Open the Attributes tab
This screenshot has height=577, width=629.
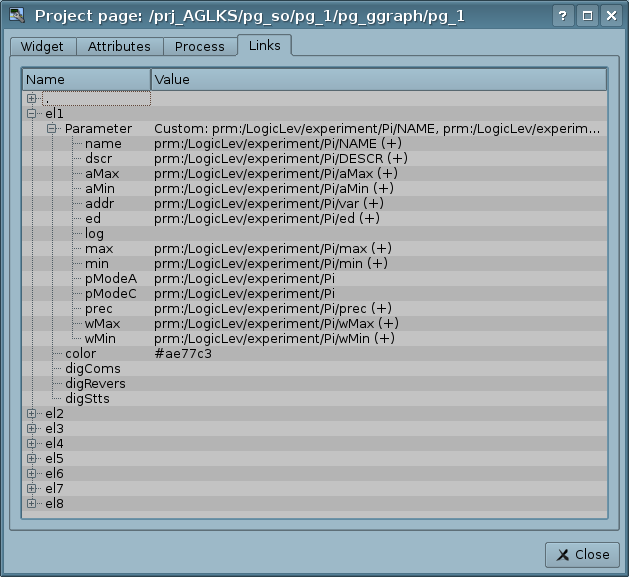click(x=119, y=47)
